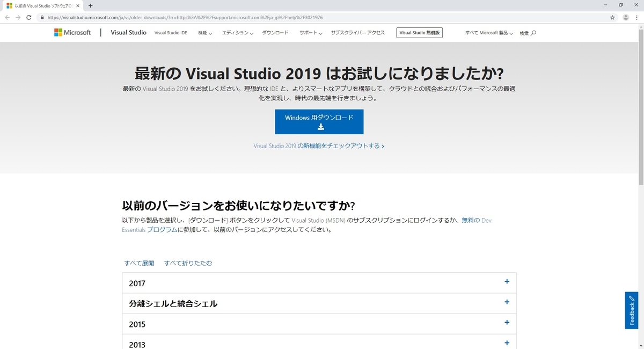Click the Visual Studio brand link

tap(128, 32)
